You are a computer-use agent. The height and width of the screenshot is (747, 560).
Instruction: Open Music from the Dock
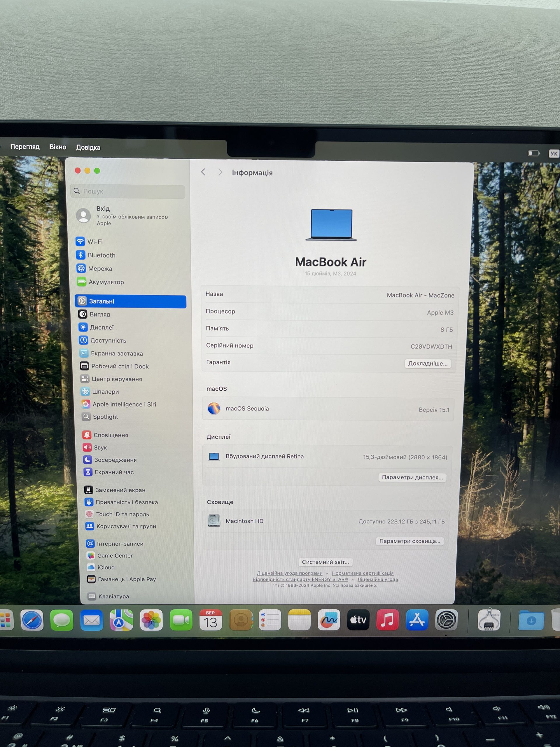(388, 620)
